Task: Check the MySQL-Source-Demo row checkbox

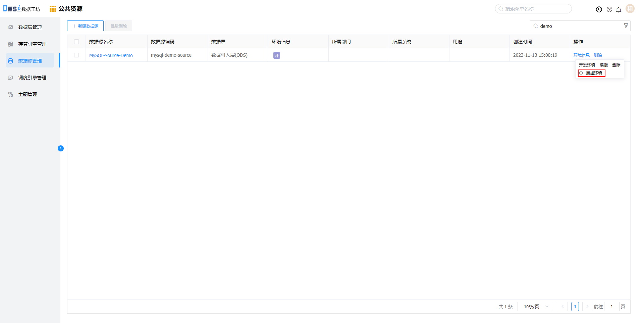Action: pos(76,55)
